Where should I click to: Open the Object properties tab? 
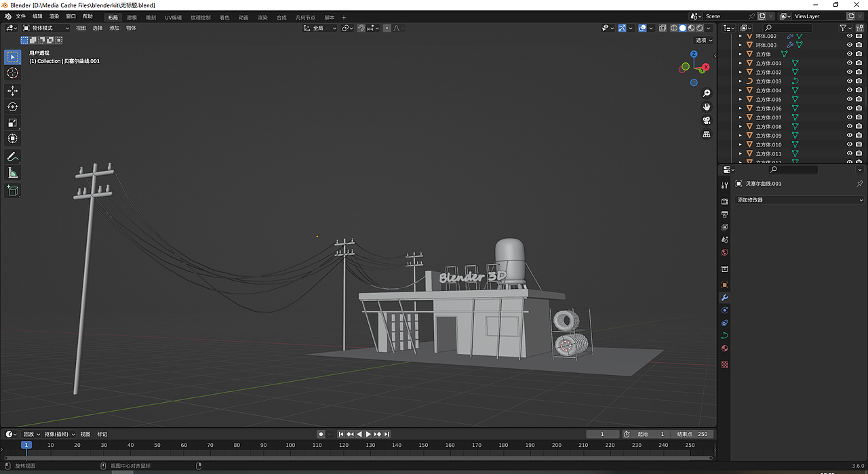coord(724,285)
